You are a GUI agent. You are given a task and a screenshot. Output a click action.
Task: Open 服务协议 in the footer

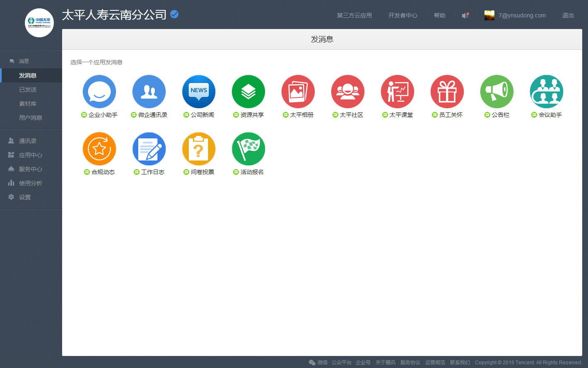point(410,363)
